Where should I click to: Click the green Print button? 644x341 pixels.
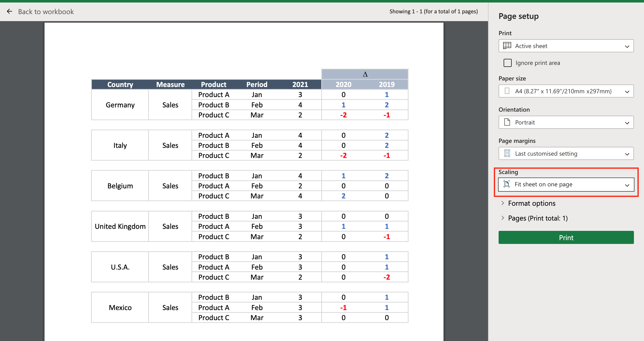pos(566,237)
